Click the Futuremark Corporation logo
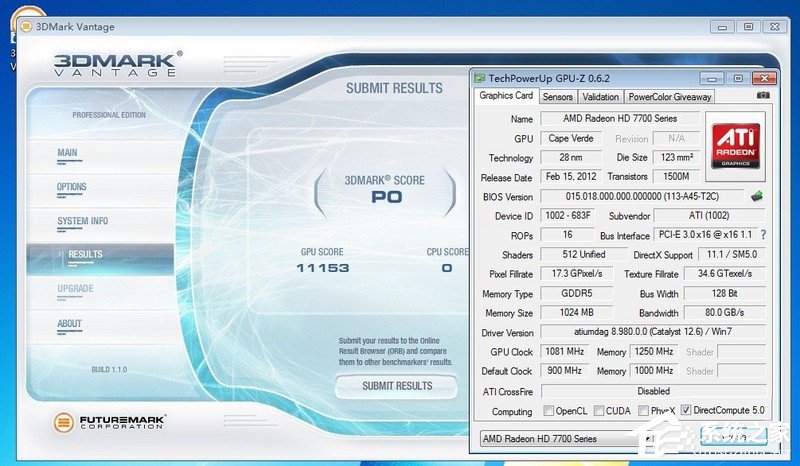800x466 pixels. point(110,422)
